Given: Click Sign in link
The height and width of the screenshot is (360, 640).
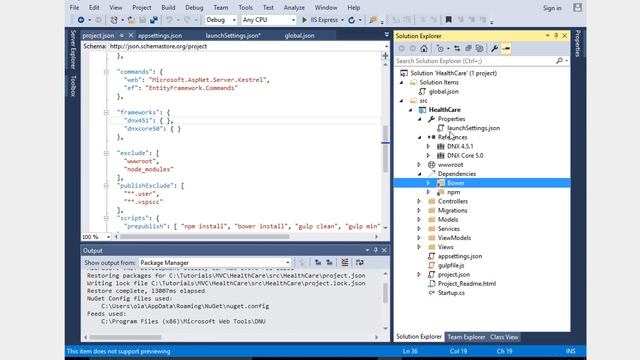Looking at the screenshot, I should coord(552,8).
